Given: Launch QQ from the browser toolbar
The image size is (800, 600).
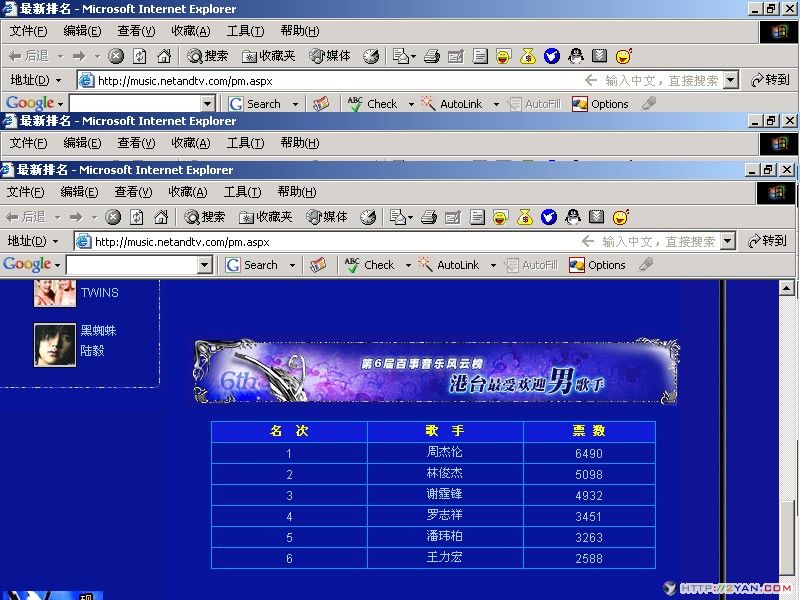Looking at the screenshot, I should pos(572,218).
